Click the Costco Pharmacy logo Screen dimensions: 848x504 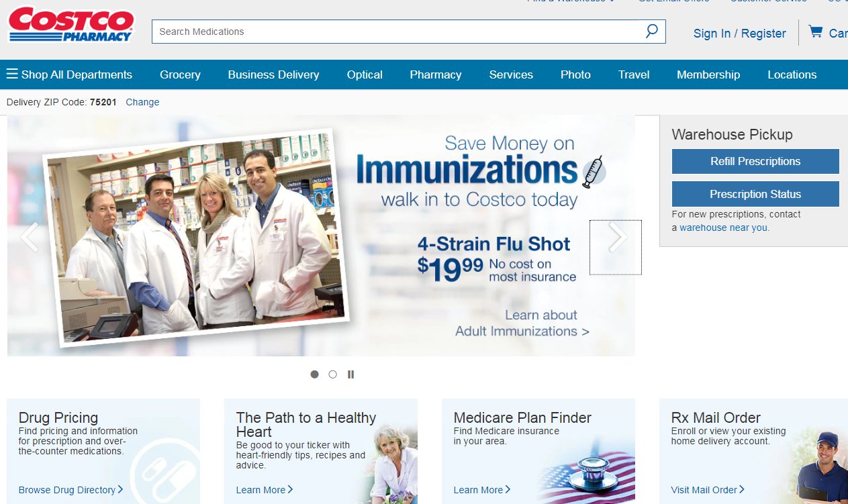[70, 26]
